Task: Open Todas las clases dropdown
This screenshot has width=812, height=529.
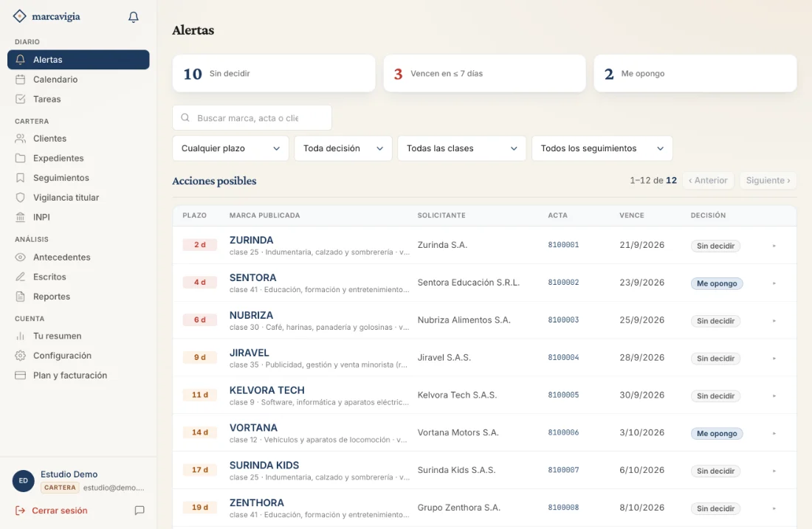Action: pos(461,148)
